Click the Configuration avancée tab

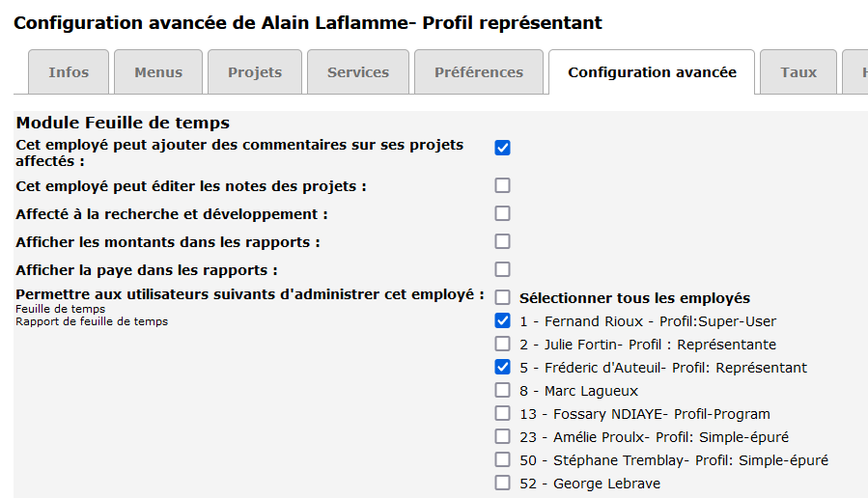pos(652,72)
